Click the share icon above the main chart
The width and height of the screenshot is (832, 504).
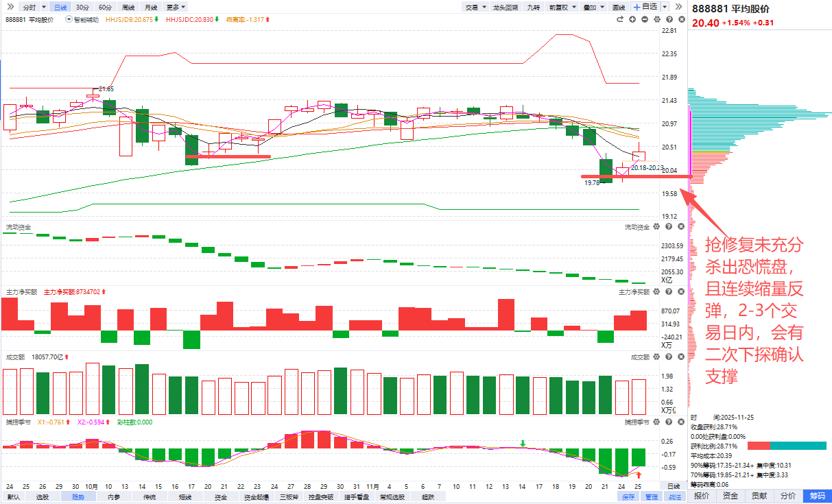[620, 19]
